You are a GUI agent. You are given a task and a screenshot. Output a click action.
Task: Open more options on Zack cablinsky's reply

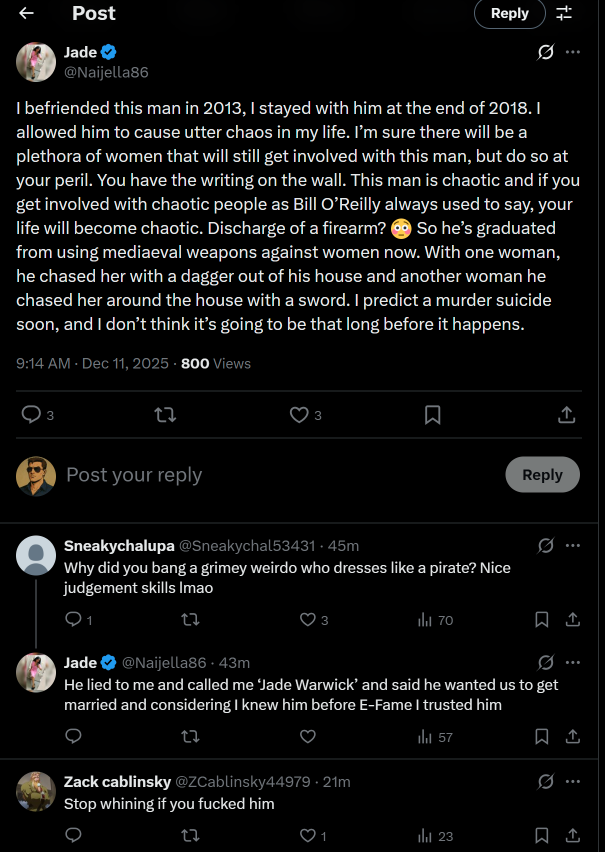(573, 781)
